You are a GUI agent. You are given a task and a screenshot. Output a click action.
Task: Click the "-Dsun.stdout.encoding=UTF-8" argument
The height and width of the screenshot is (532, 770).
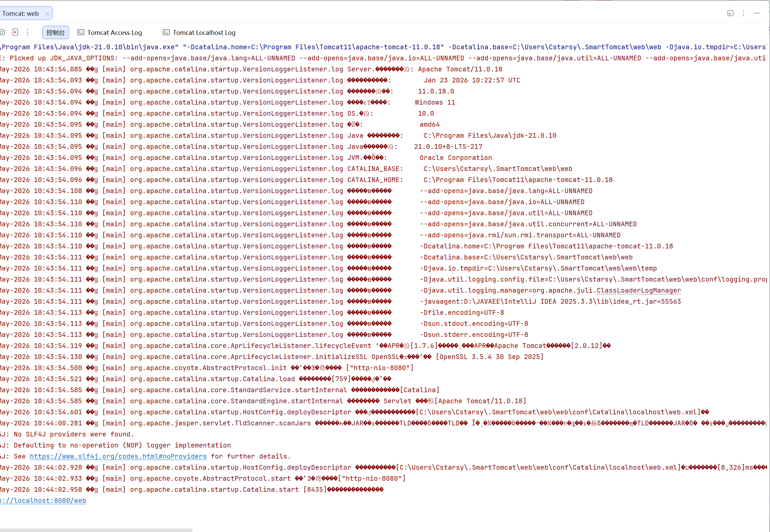point(474,323)
